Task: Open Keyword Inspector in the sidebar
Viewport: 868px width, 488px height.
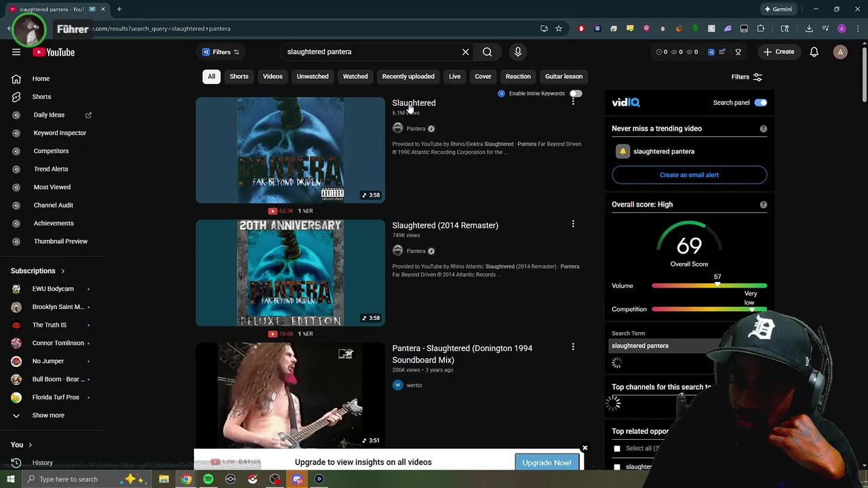Action: click(60, 134)
